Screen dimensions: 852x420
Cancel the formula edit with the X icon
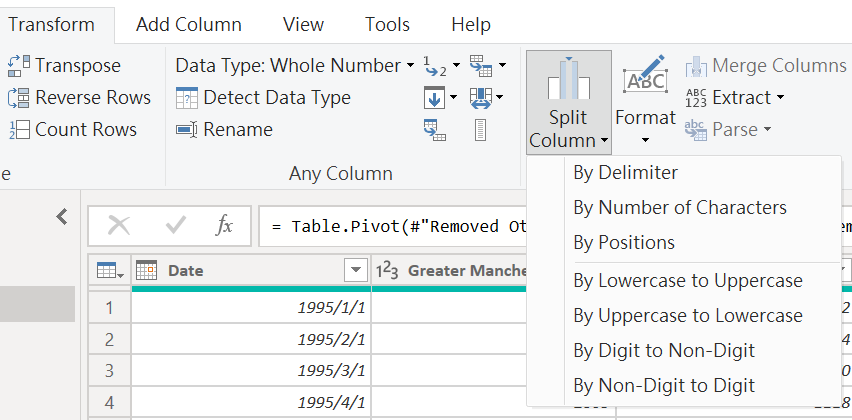[119, 225]
